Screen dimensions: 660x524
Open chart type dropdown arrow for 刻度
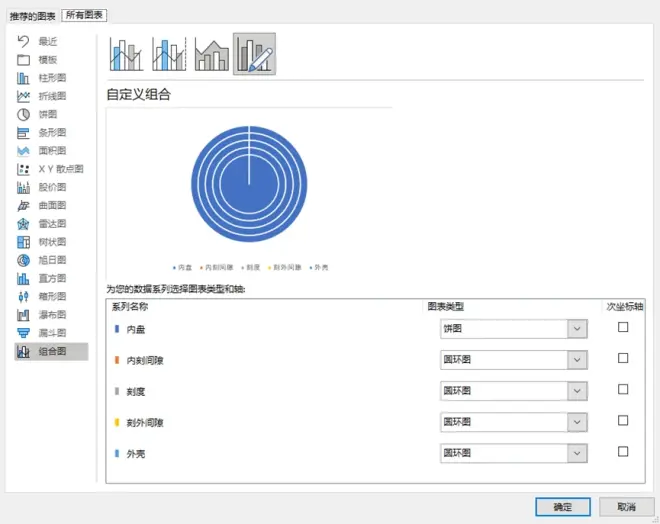pos(577,391)
